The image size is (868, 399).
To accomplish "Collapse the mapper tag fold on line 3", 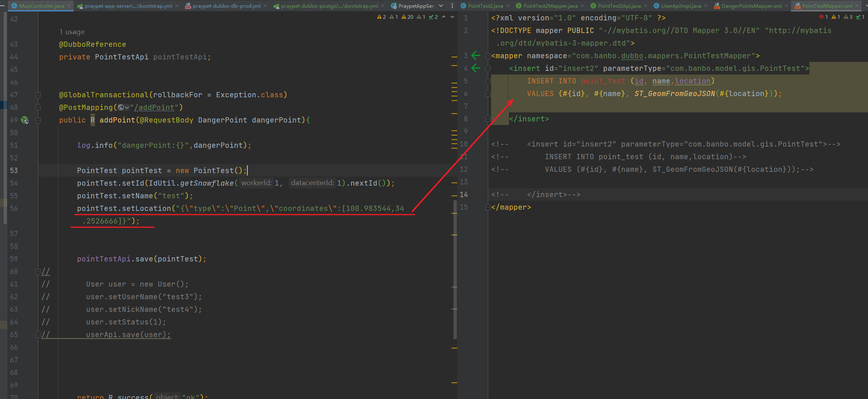I will coord(488,56).
